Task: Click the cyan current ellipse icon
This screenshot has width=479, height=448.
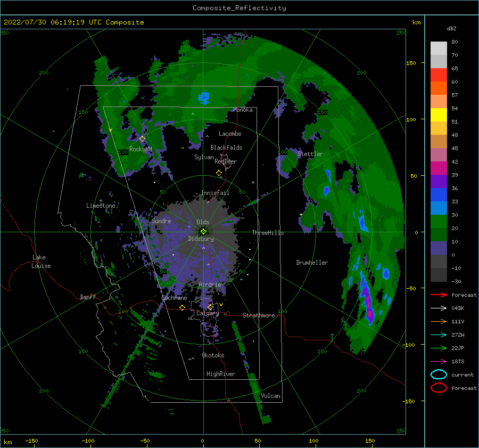Action: 439,374
